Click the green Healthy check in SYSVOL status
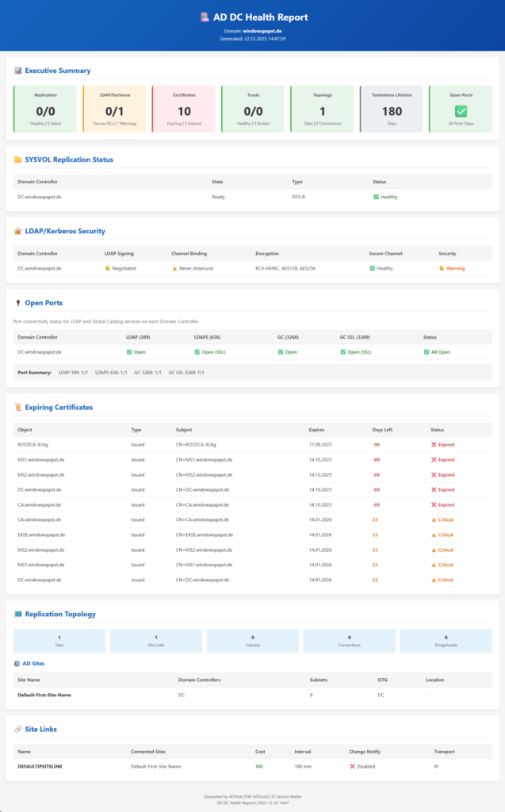The width and height of the screenshot is (505, 812). tap(376, 197)
